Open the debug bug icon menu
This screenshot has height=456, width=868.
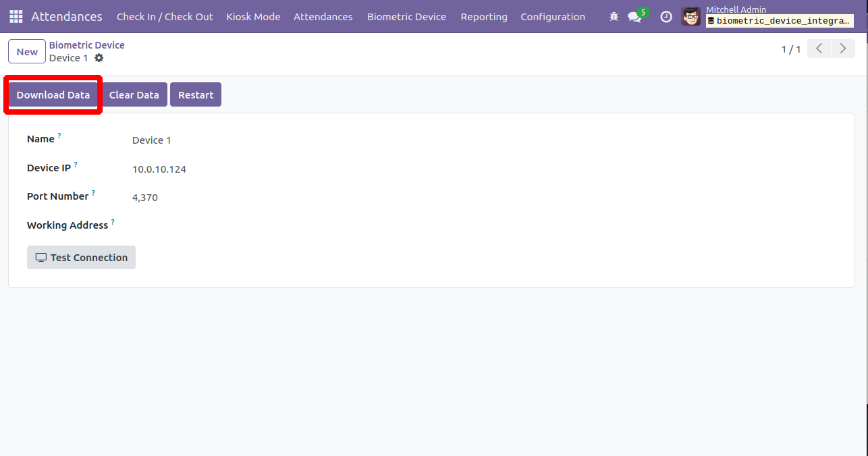click(614, 17)
